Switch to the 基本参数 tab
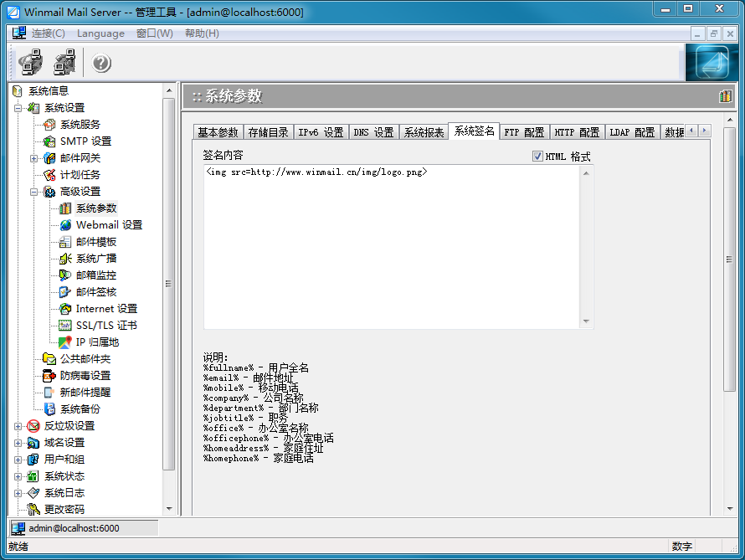This screenshot has height=560, width=745. (218, 132)
